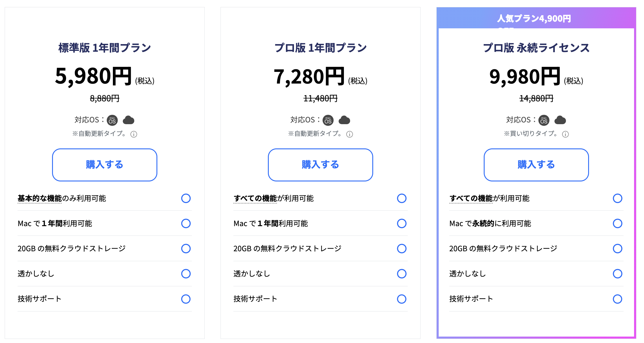Click circle beside 透かしなし in プロ版 1年間プラン
The height and width of the screenshot is (343, 644).
[x=402, y=274]
